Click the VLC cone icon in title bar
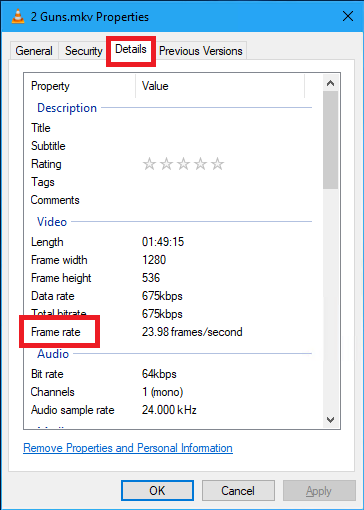 coord(18,16)
